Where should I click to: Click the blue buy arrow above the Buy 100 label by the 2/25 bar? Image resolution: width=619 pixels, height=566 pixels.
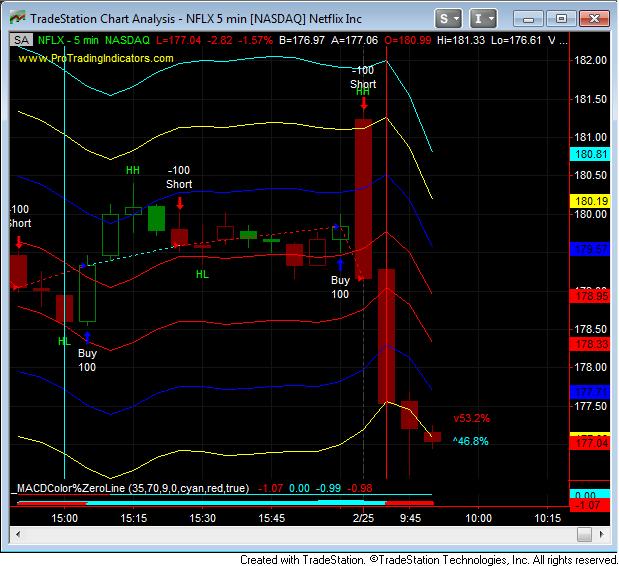click(340, 264)
